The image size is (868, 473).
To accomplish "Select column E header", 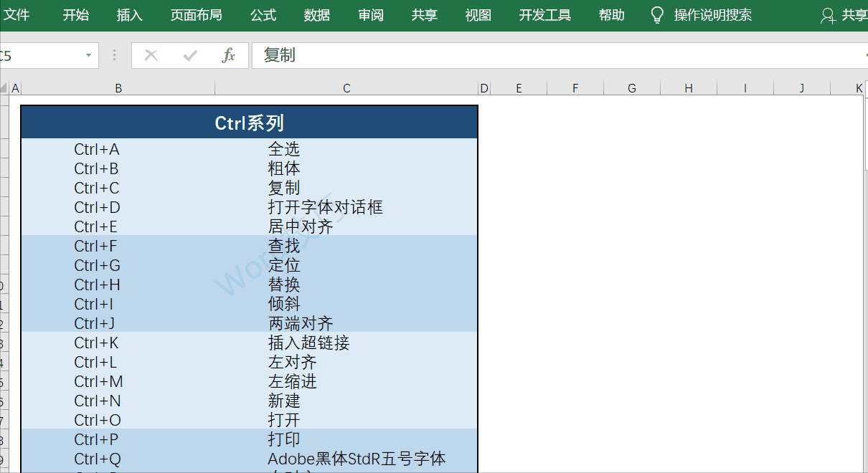I will [x=519, y=88].
